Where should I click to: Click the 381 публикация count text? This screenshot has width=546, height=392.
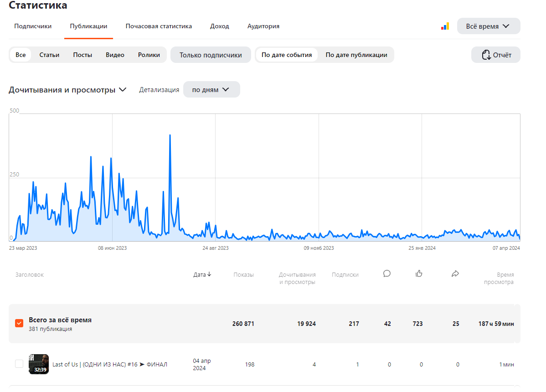[51, 329]
